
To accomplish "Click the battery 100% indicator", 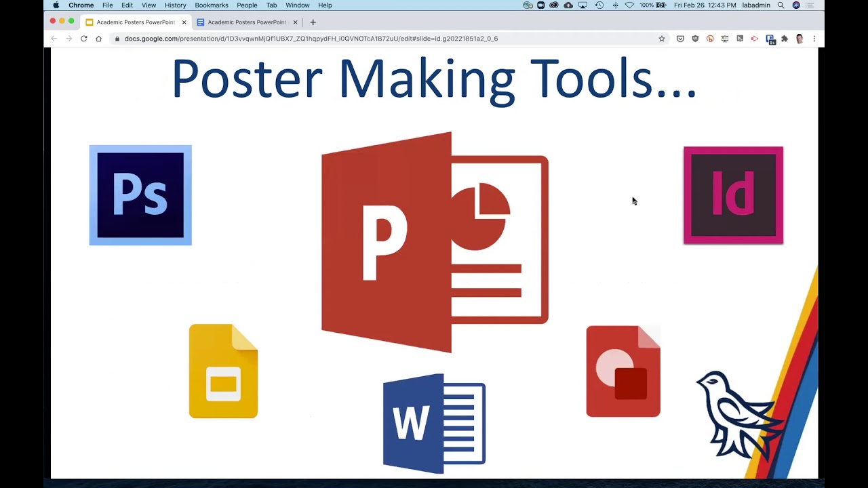I will [652, 5].
